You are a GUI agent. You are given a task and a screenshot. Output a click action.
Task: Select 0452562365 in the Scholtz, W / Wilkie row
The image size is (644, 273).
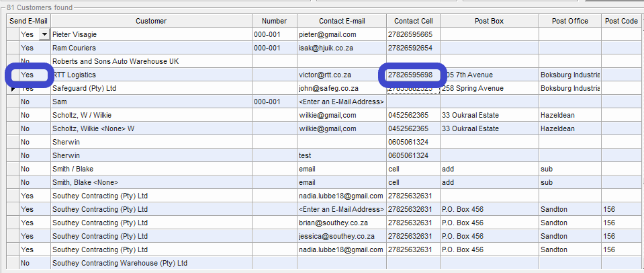(x=413, y=115)
